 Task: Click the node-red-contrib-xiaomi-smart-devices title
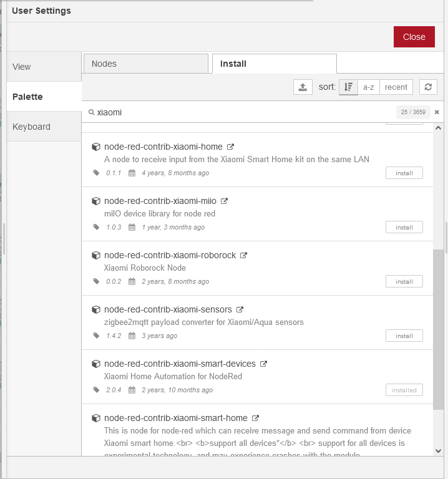[180, 364]
